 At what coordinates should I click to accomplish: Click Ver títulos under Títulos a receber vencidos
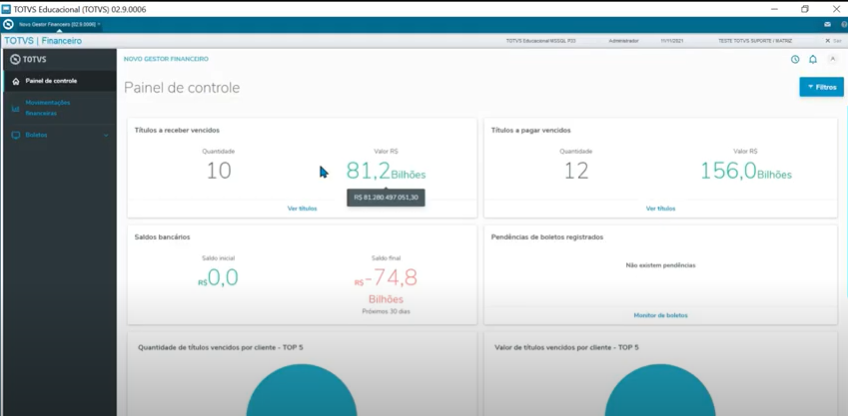pos(302,208)
